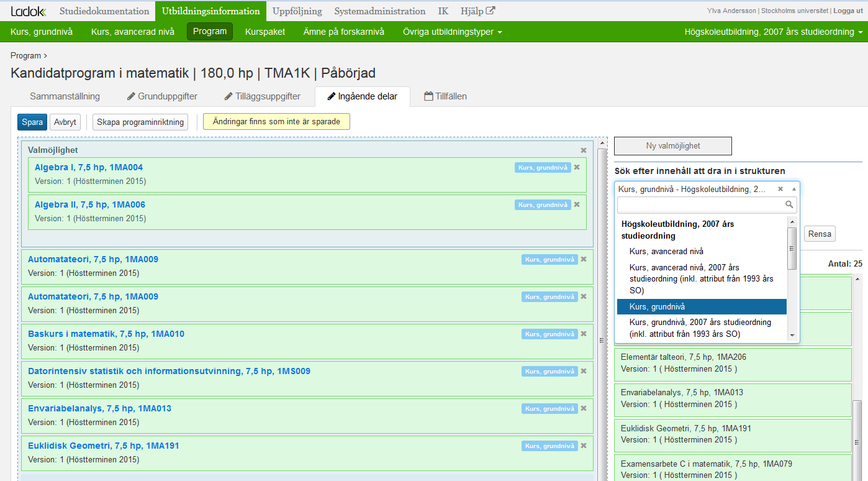Click the Spara button
Image resolution: width=868 pixels, height=481 pixels.
32,122
